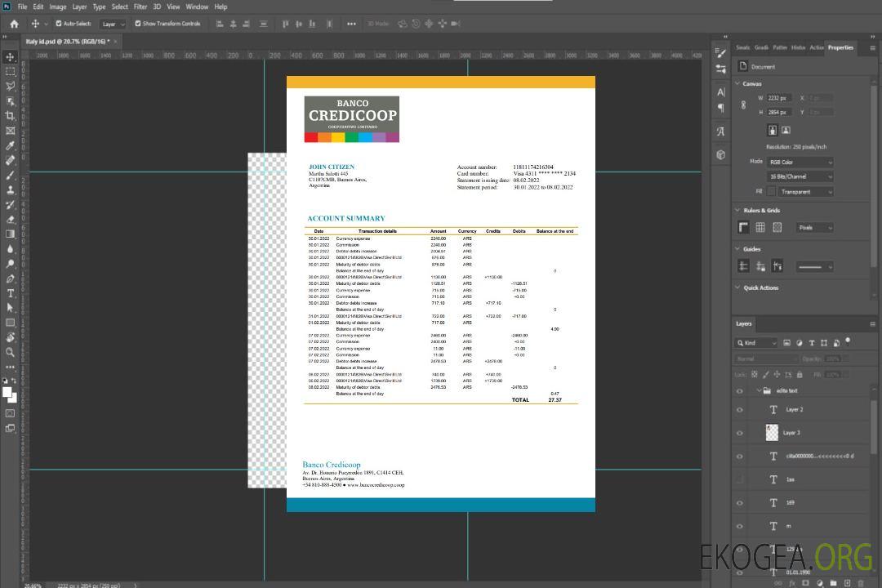Open the Mode dropdown showing RGB Color
Viewport: 882px width, 588px height.
(800, 163)
